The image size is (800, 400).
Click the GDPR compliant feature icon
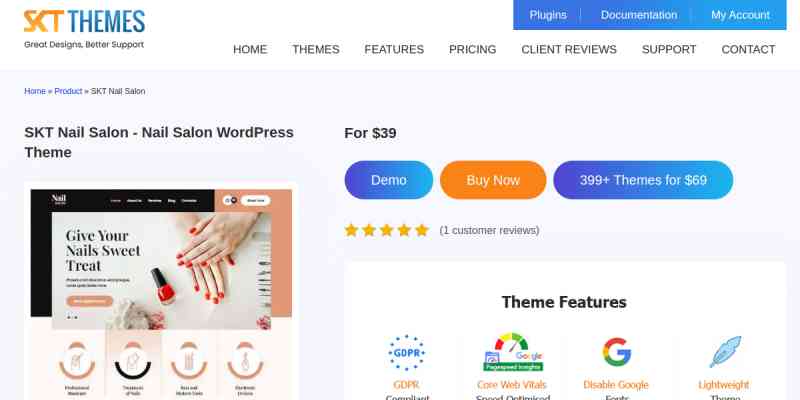[406, 353]
